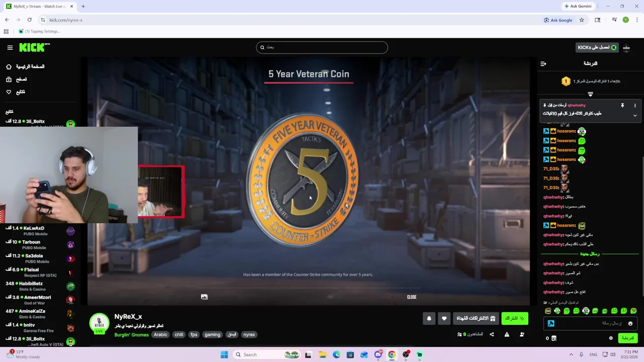Open AmineKaiZa channel in sidebar

point(39,314)
